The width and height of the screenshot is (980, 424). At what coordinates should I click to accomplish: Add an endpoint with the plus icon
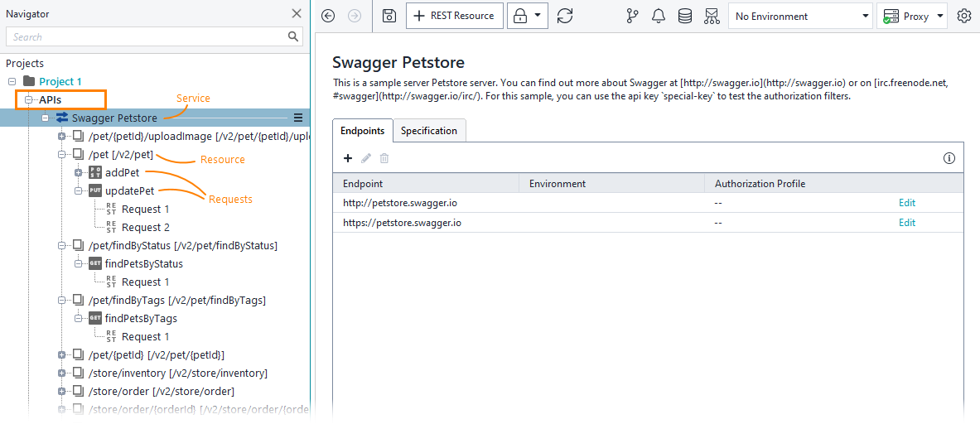pos(348,159)
